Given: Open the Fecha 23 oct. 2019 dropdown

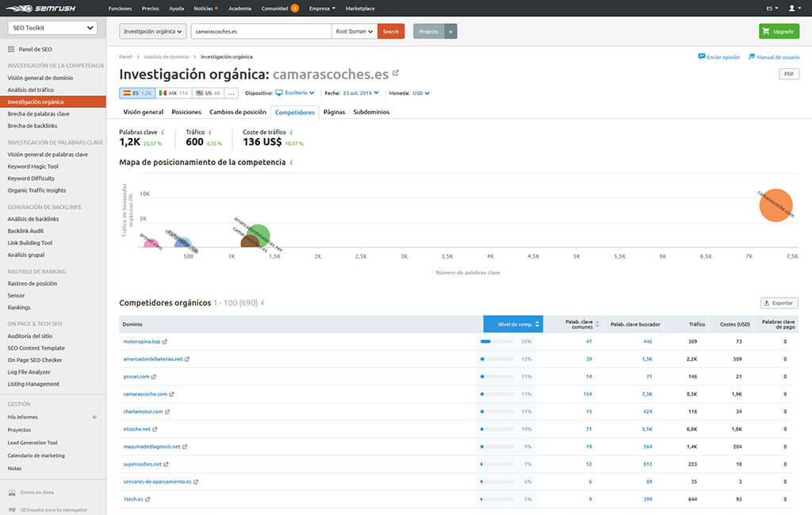Looking at the screenshot, I should pyautogui.click(x=361, y=94).
